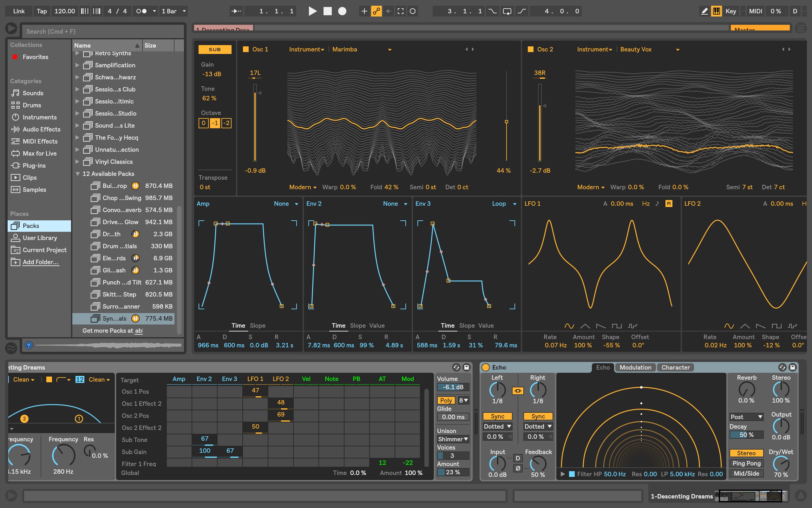Toggle Echo device activator circle
This screenshot has height=508, width=812.
pos(486,367)
